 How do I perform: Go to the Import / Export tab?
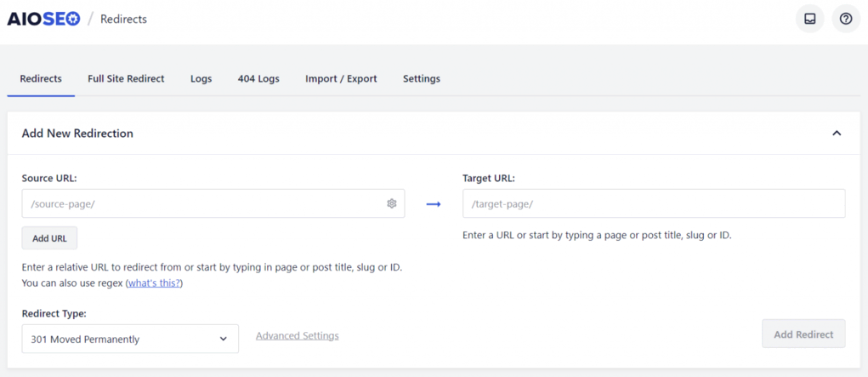point(341,79)
